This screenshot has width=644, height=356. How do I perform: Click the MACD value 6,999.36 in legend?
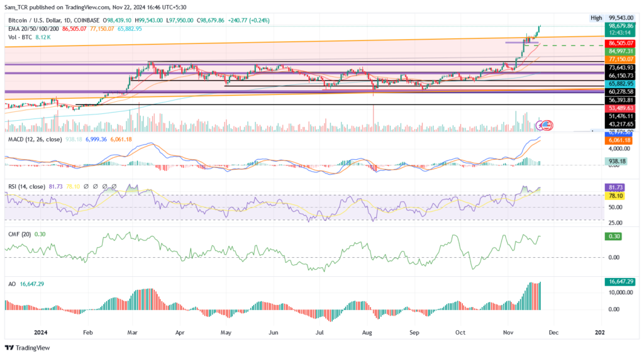coord(96,139)
